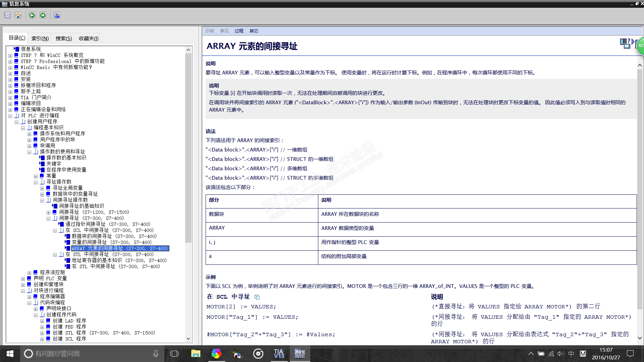Open TIA V13 from the taskbar
This screenshot has height=362, width=644.
click(x=279, y=354)
